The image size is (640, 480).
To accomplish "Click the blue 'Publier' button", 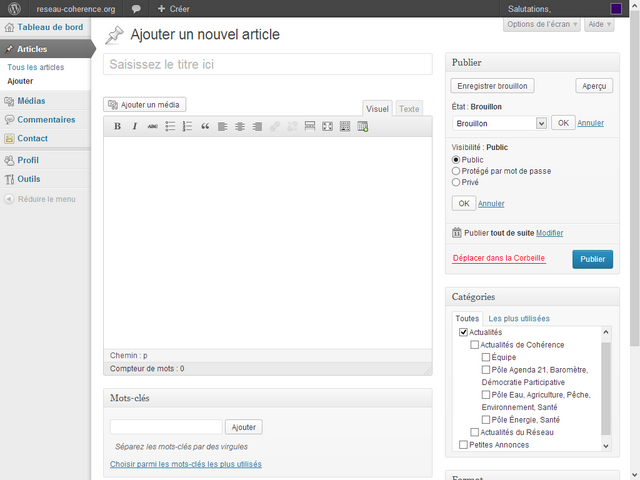I will click(592, 259).
